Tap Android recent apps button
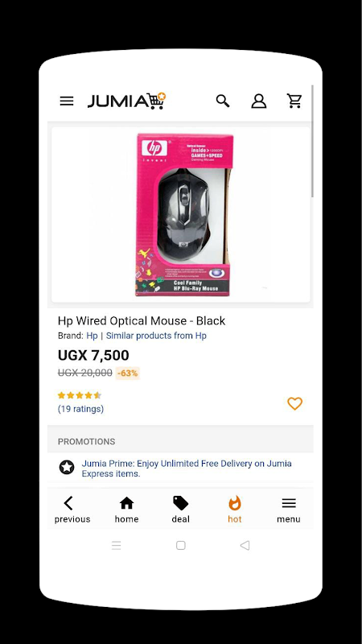The height and width of the screenshot is (644, 362). point(117,546)
